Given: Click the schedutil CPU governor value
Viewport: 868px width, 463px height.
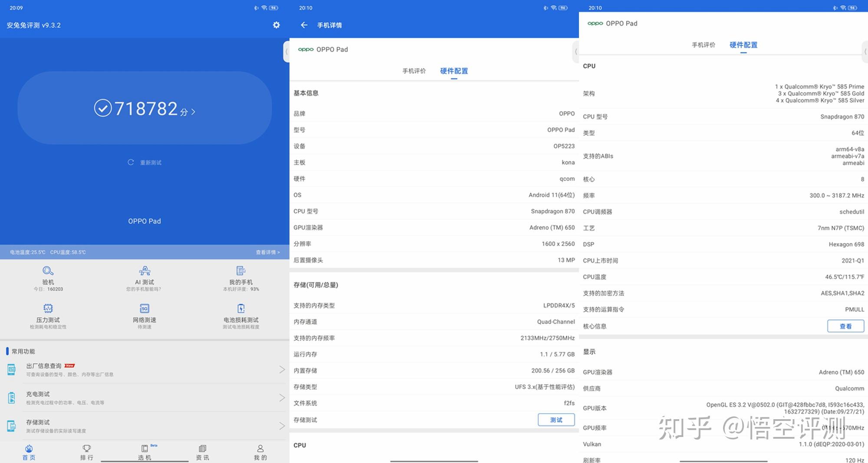Looking at the screenshot, I should pos(852,212).
